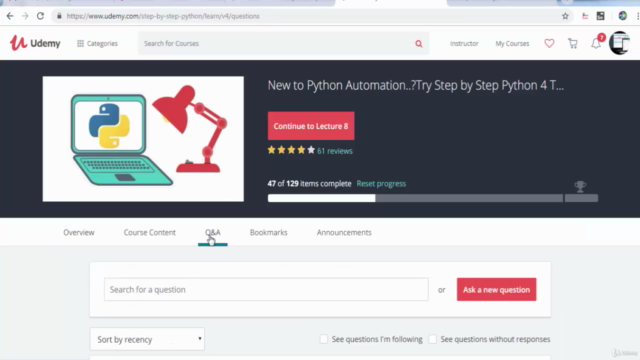Switch to the Overview tab
The width and height of the screenshot is (640, 360).
coord(79,232)
